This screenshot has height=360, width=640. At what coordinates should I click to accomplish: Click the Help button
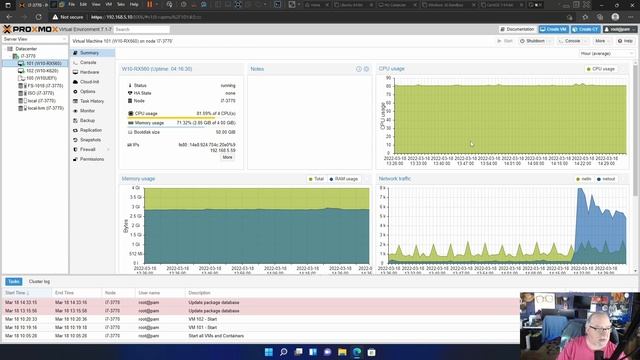pyautogui.click(x=625, y=41)
